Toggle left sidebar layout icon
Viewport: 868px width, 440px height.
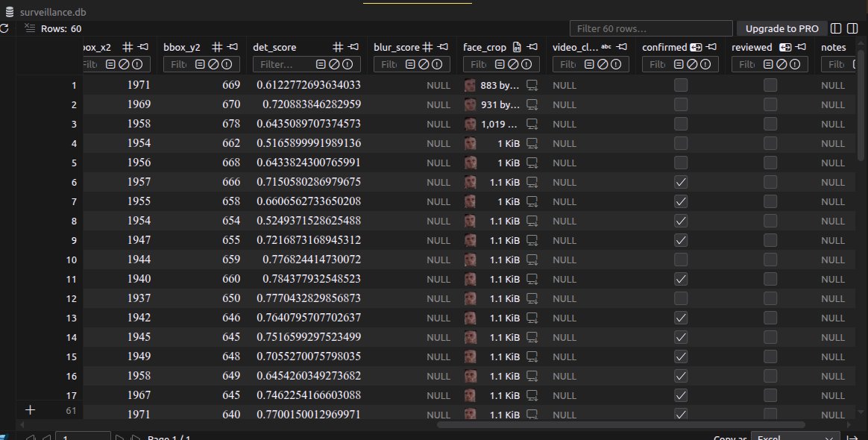tap(837, 28)
